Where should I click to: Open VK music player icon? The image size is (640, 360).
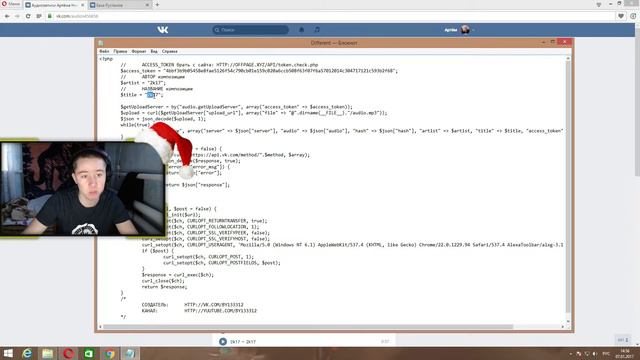click(x=317, y=30)
